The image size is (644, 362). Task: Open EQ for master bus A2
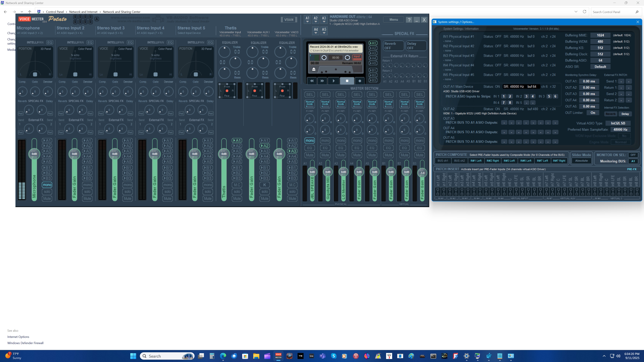(325, 148)
